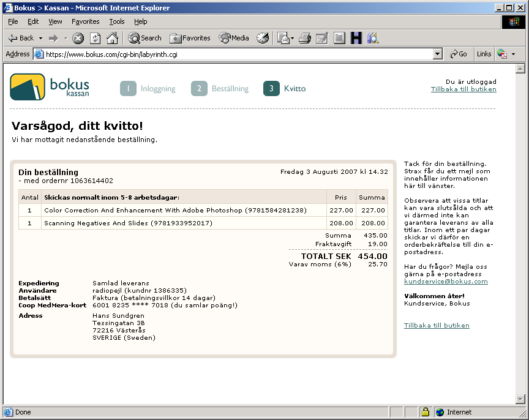Click the scrollbar up arrow

click(520, 69)
